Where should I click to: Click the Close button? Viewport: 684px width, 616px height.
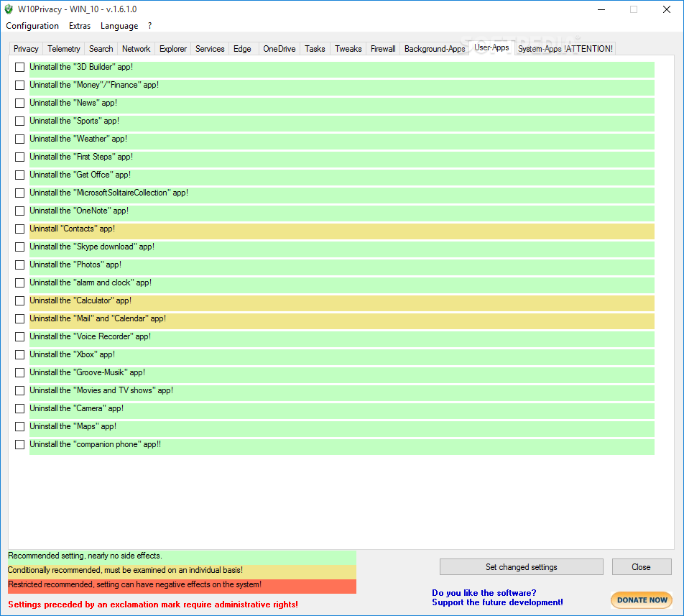point(641,566)
